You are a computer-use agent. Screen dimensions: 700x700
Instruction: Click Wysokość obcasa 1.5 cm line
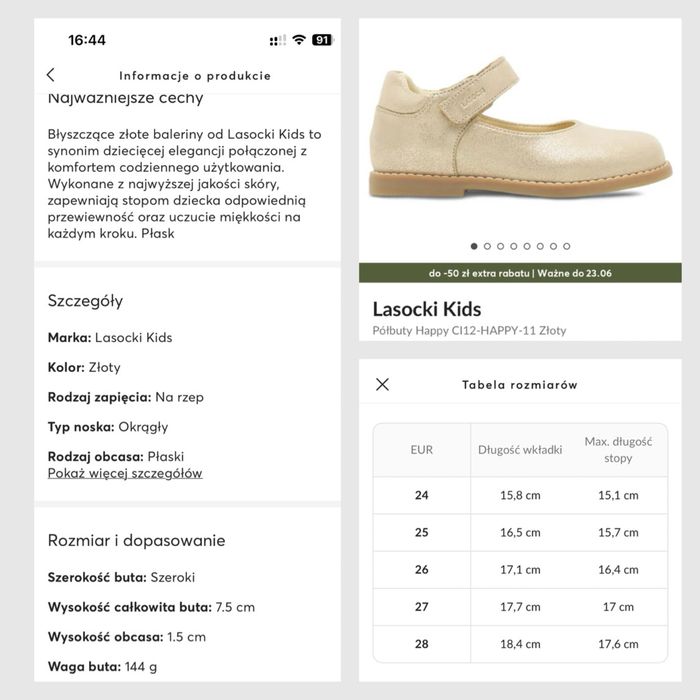pyautogui.click(x=127, y=637)
